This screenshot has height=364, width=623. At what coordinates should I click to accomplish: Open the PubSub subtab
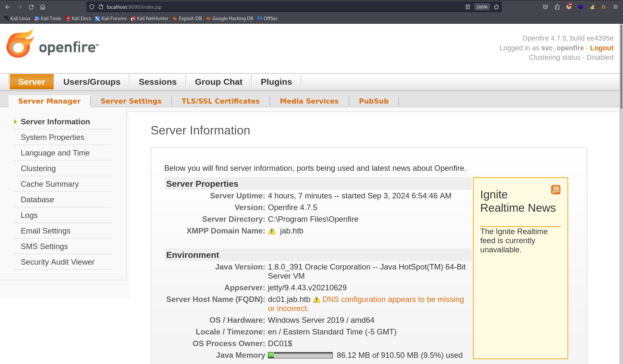[x=374, y=101]
